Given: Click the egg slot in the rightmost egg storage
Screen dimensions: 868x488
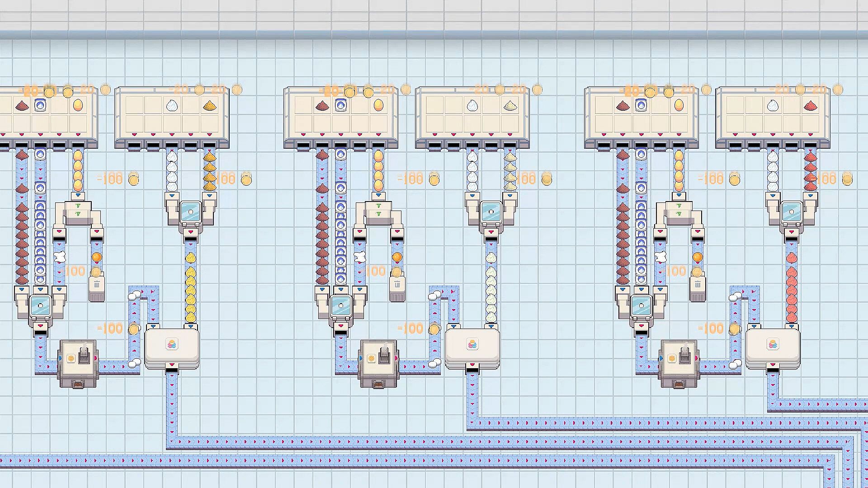Looking at the screenshot, I should [x=679, y=105].
